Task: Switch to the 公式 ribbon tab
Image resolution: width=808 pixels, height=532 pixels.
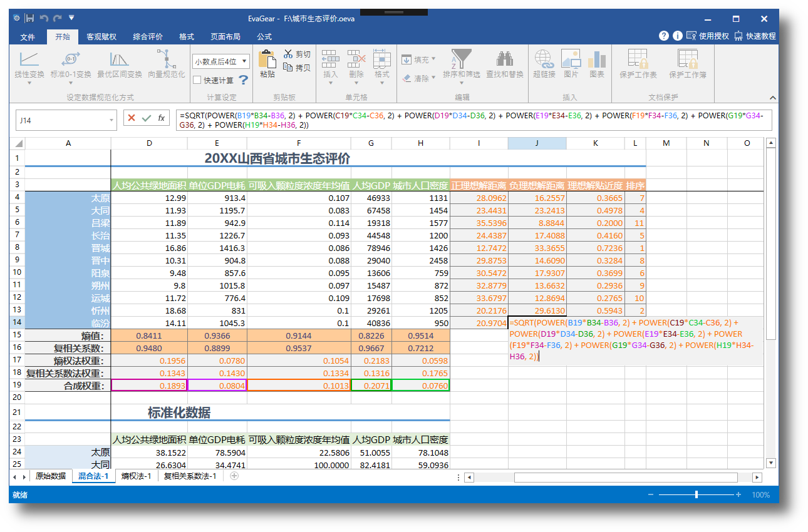Action: point(264,37)
